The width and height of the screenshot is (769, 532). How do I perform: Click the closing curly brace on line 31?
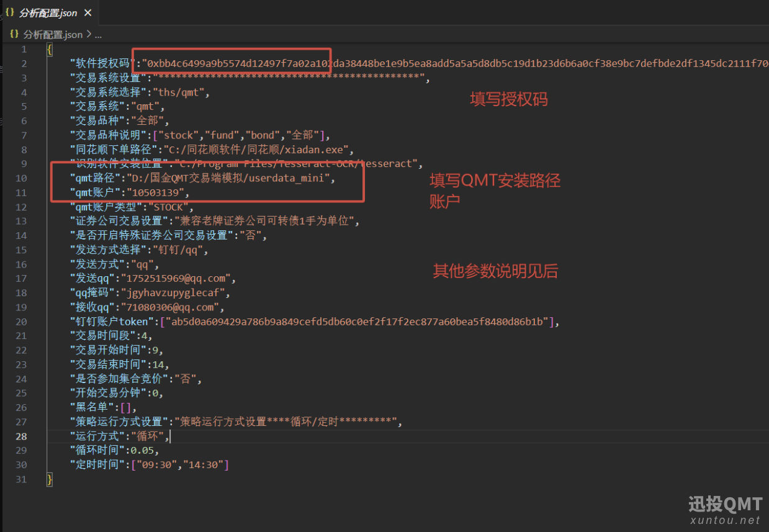(50, 479)
